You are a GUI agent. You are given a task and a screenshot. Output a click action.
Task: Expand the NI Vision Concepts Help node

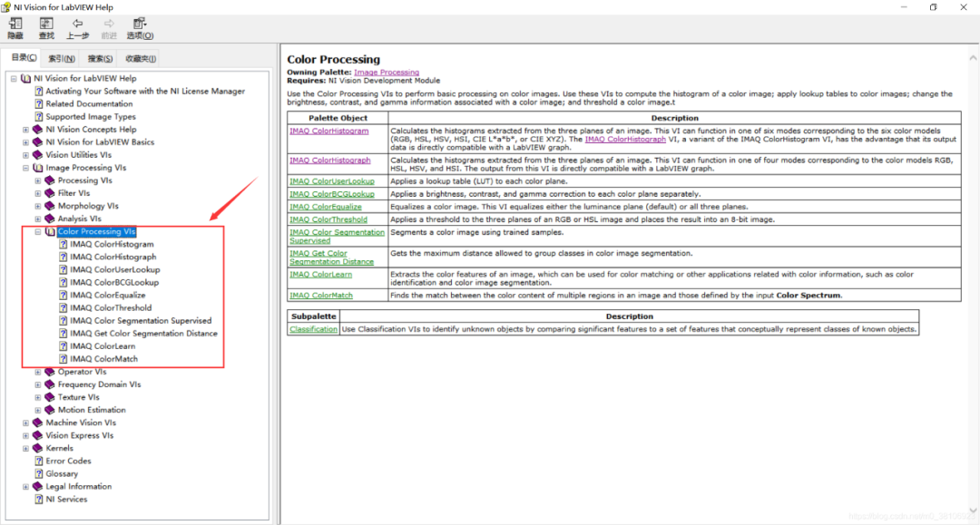coord(25,130)
